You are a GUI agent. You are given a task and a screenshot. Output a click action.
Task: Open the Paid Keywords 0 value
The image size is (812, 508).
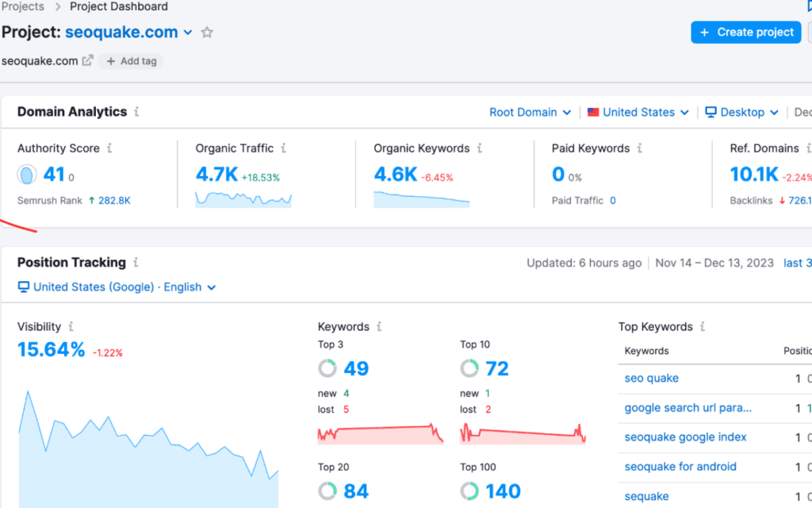click(557, 174)
